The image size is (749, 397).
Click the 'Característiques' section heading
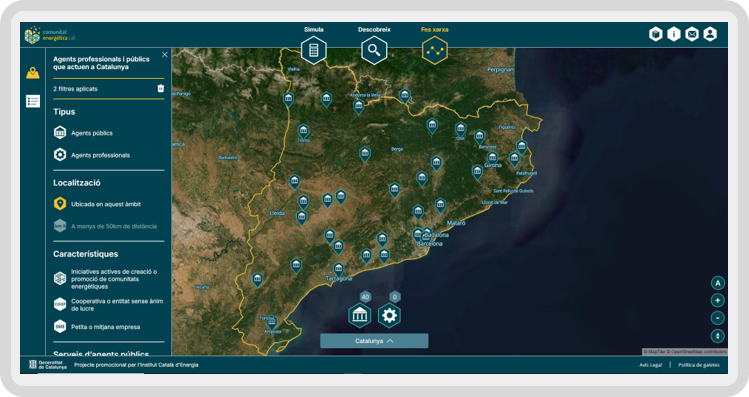click(x=86, y=254)
